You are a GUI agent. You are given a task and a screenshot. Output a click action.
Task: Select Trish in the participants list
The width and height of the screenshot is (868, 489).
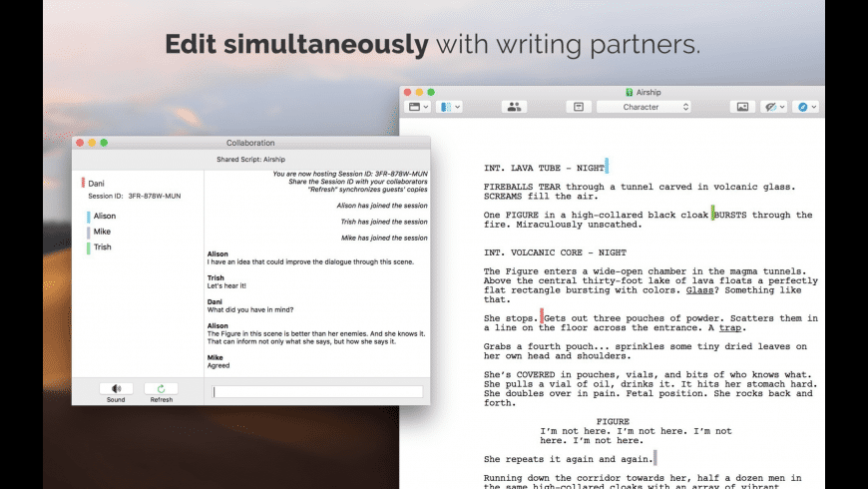(x=103, y=246)
